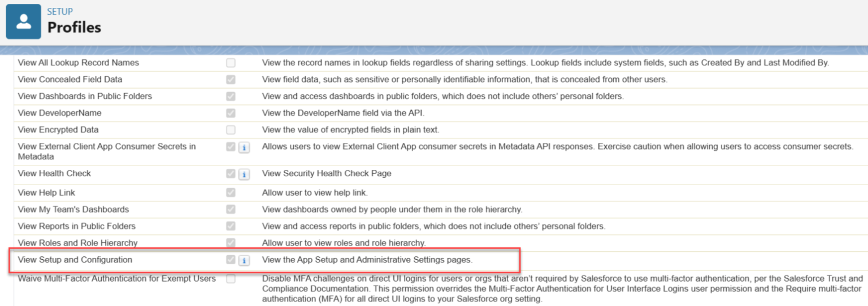This screenshot has width=868, height=306.
Task: Click description about accessing dashboards in public folders
Action: 443,97
